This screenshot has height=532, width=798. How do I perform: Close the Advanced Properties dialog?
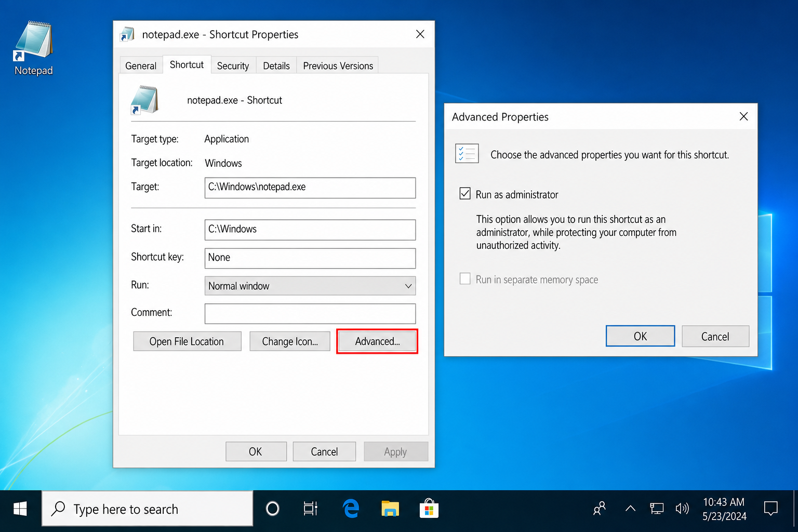[x=743, y=116]
